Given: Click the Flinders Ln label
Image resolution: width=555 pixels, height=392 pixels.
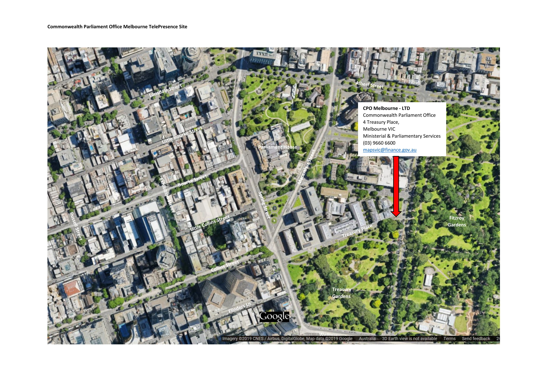Looking at the screenshot, I should coord(240,308).
